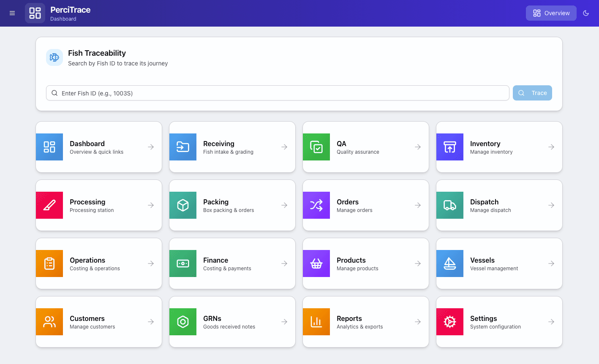The image size is (599, 364).
Task: Open Vessels via 'Vessel management' text
Action: click(x=494, y=269)
